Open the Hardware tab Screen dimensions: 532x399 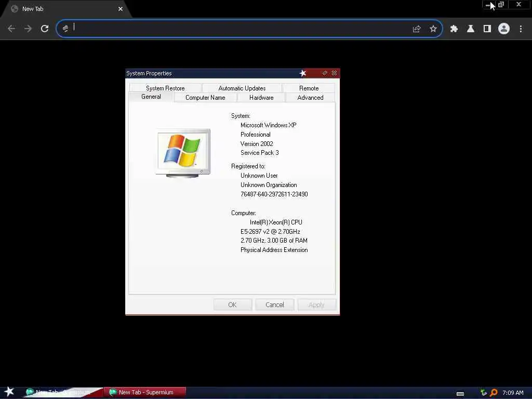[x=261, y=98]
